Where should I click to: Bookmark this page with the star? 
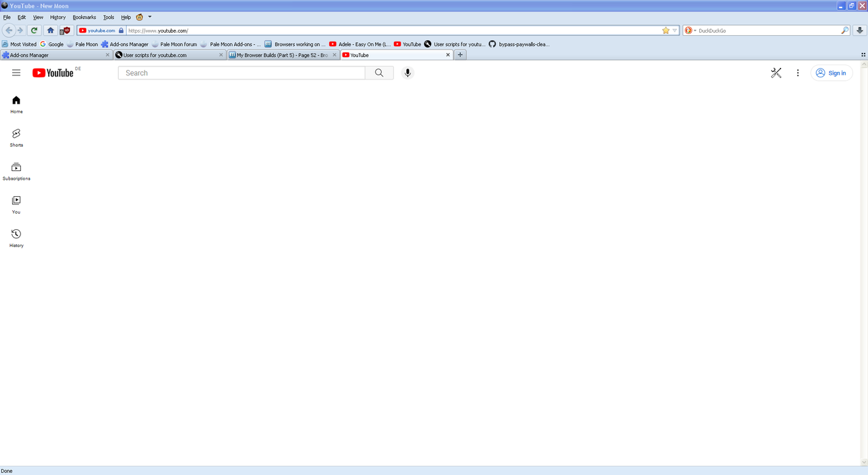coord(665,31)
